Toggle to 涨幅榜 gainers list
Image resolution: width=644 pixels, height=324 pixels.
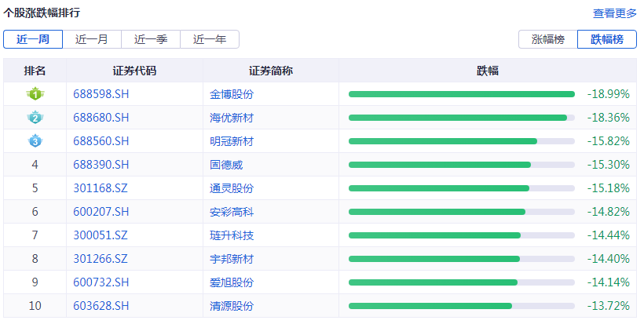547,39
